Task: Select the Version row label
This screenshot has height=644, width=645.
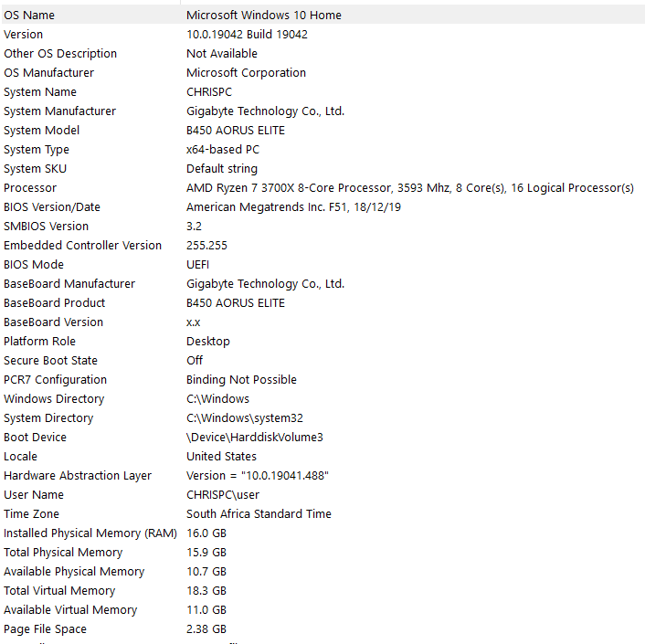Action: coord(24,35)
